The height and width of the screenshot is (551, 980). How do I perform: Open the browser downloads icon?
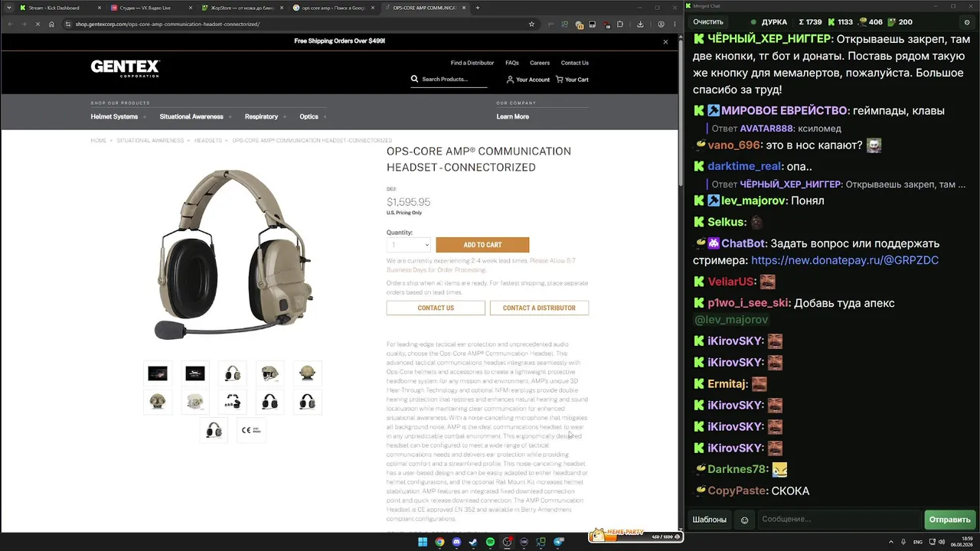pyautogui.click(x=640, y=24)
